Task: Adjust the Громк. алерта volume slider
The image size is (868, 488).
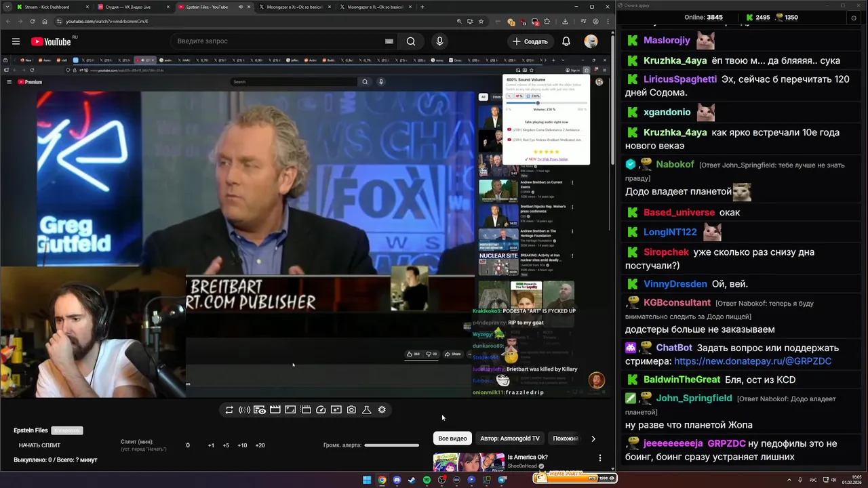Action: 392,445
